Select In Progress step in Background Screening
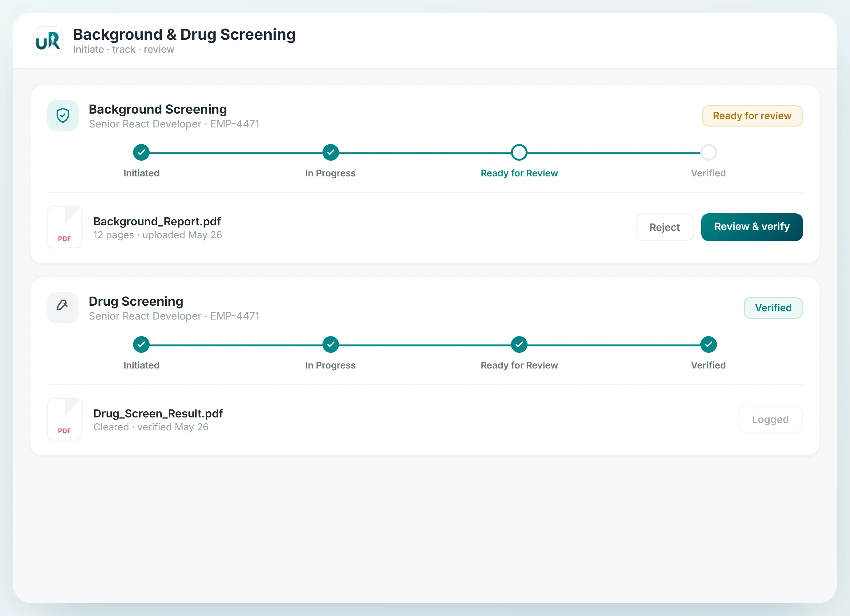 pos(330,152)
